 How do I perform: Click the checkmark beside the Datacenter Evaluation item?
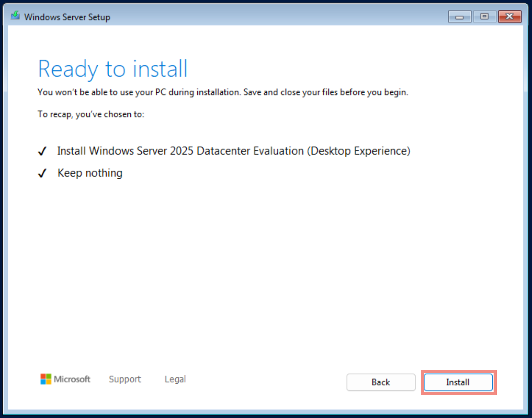click(x=42, y=151)
